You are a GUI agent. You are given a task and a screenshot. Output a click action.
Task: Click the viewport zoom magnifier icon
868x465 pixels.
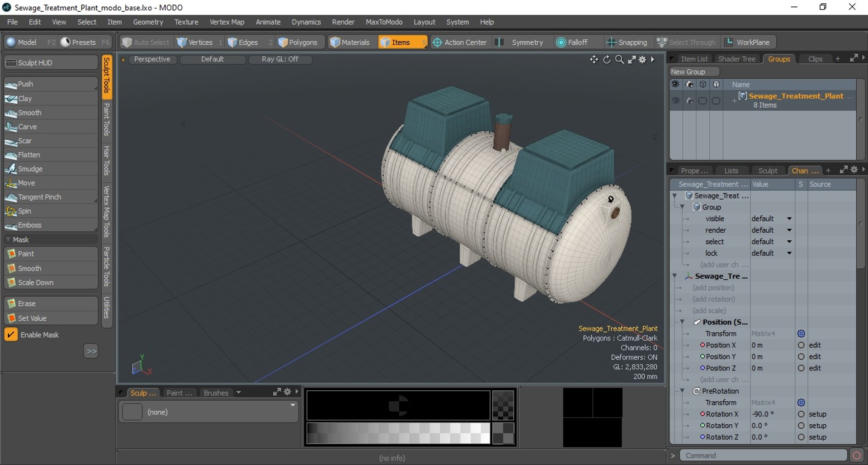pyautogui.click(x=619, y=59)
